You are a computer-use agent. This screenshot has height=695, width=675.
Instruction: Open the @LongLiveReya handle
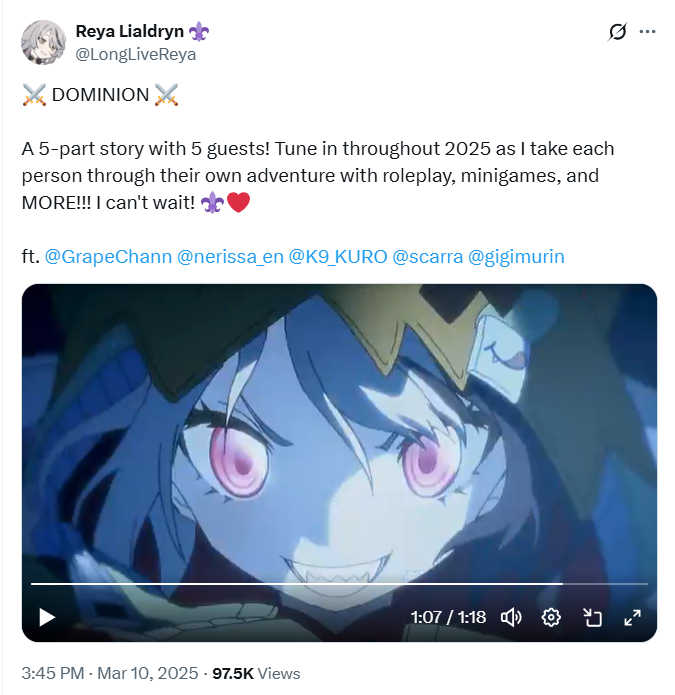coord(136,55)
